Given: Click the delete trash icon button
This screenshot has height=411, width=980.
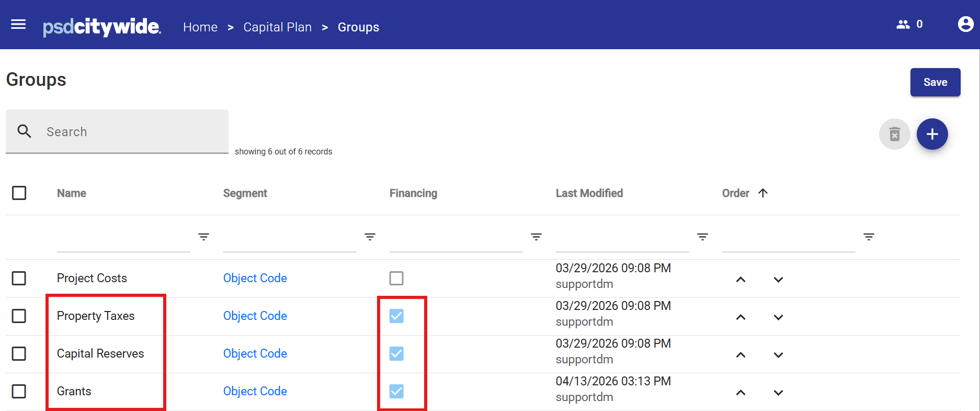Looking at the screenshot, I should (x=895, y=134).
